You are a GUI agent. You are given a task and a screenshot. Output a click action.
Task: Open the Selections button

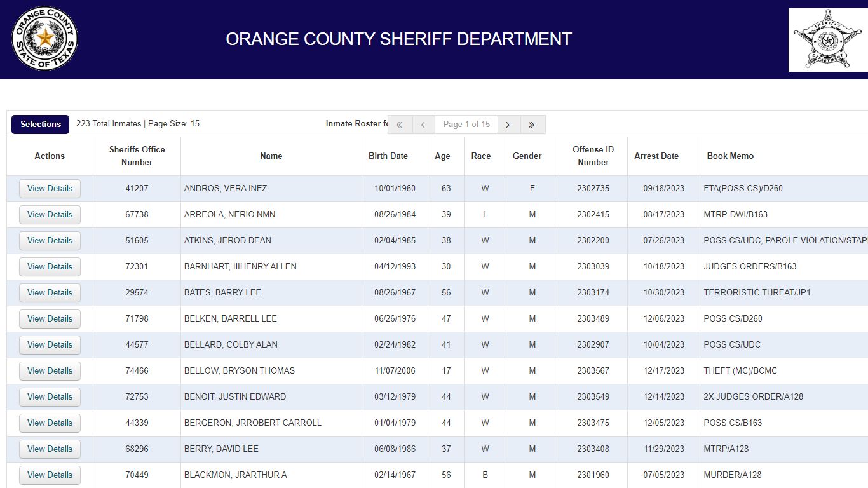pos(40,124)
